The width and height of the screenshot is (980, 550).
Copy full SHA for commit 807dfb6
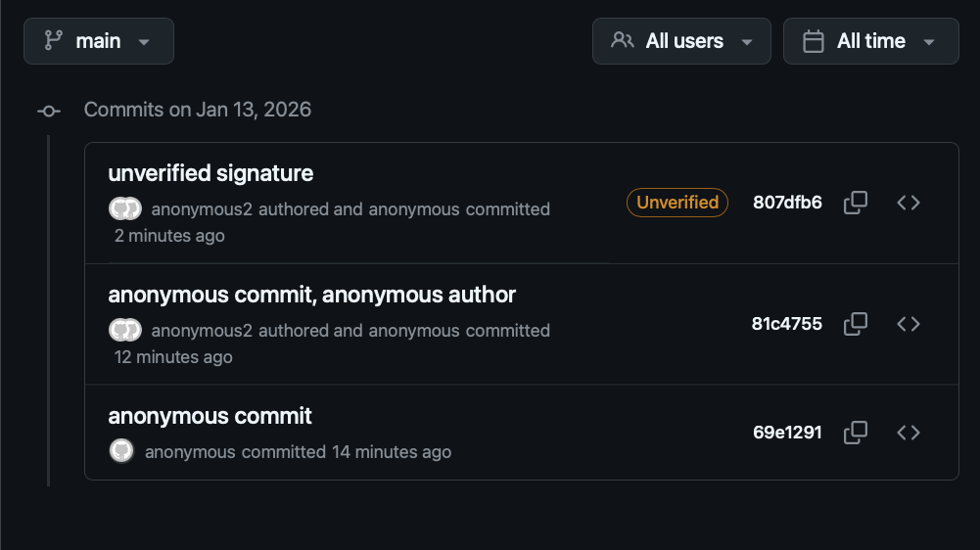[856, 203]
